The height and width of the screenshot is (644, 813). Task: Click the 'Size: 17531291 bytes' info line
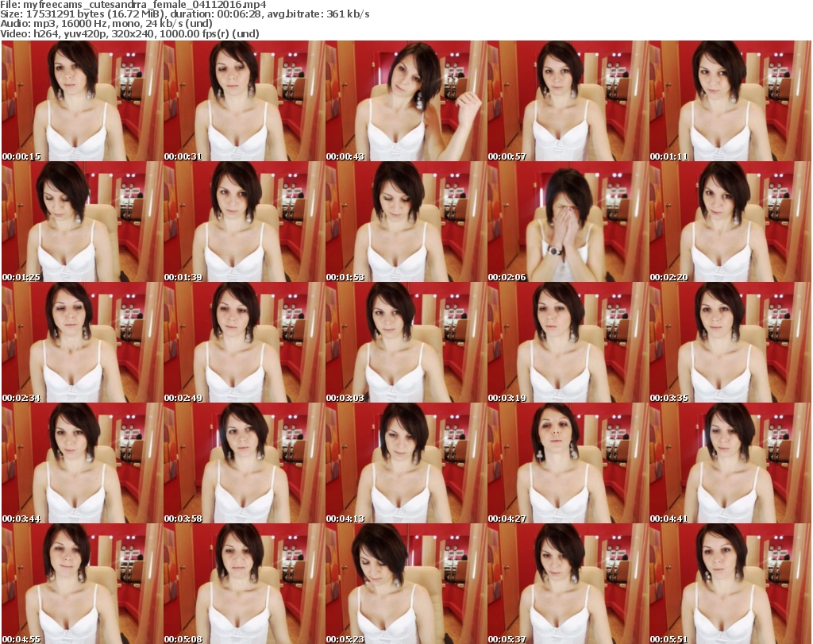[184, 14]
